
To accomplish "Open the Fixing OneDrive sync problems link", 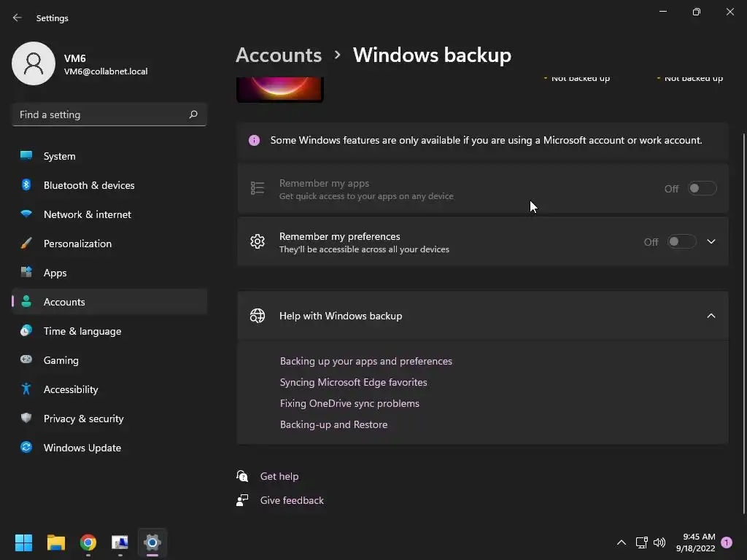I will (x=349, y=403).
